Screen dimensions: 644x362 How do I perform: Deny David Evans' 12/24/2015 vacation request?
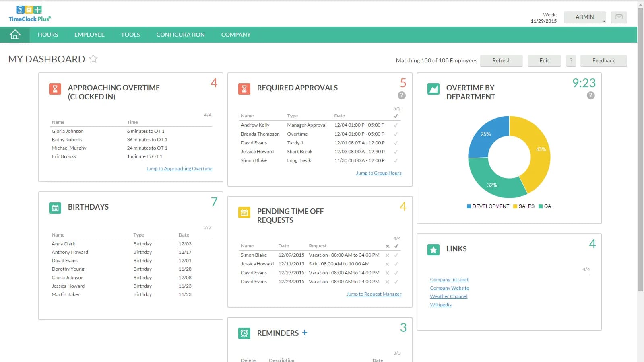(387, 282)
